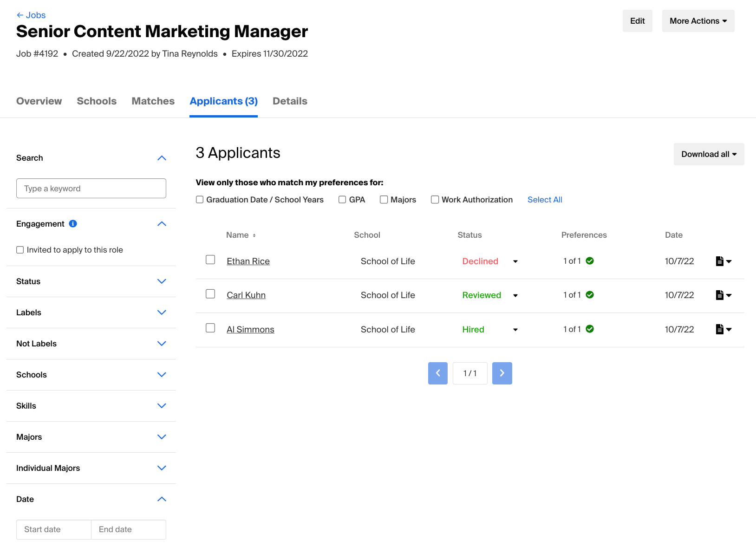
Task: Click the Start date field
Action: coord(54,529)
